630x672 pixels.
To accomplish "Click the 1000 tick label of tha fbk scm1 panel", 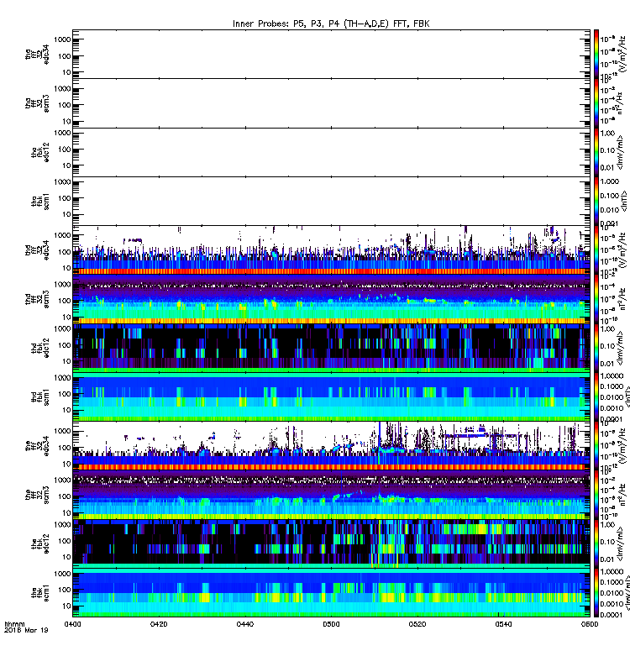I will [x=62, y=181].
